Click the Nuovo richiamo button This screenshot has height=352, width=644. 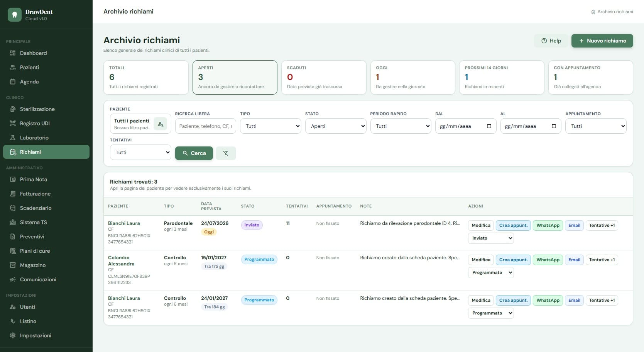pyautogui.click(x=602, y=41)
